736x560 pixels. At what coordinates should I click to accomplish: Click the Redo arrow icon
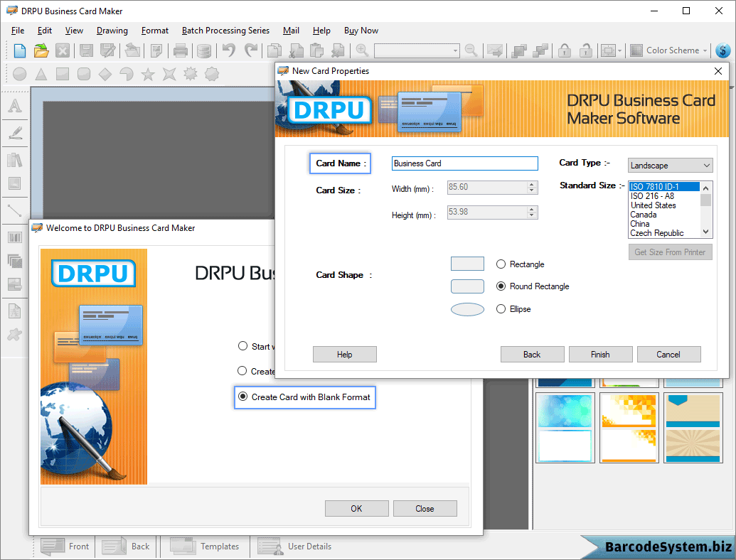(252, 50)
